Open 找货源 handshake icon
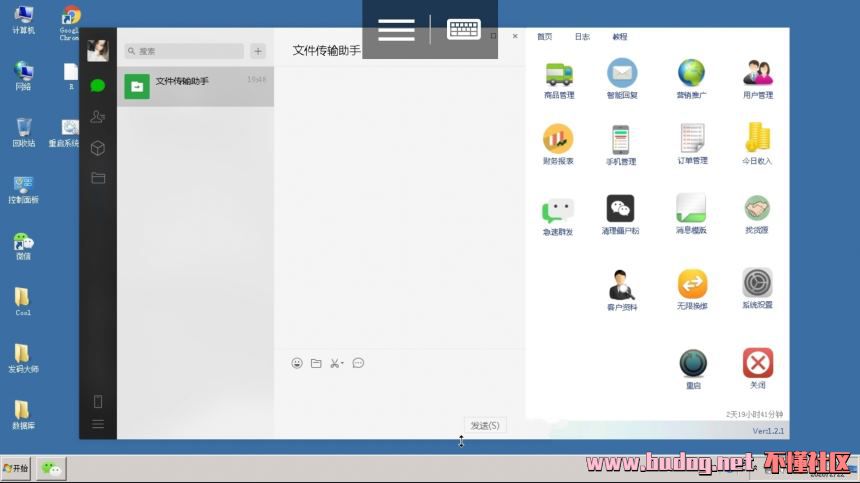This screenshot has width=860, height=483. (757, 208)
